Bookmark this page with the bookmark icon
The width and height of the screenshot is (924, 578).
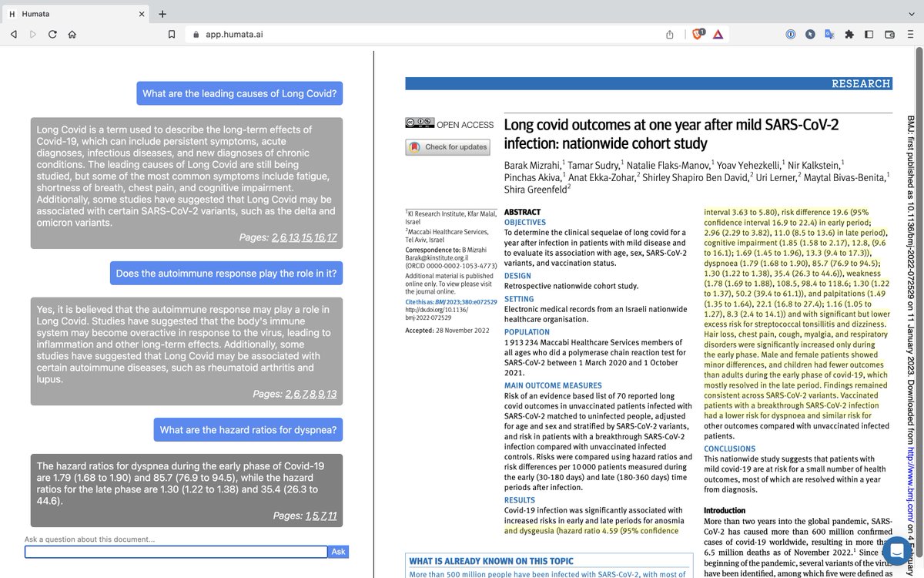(172, 35)
